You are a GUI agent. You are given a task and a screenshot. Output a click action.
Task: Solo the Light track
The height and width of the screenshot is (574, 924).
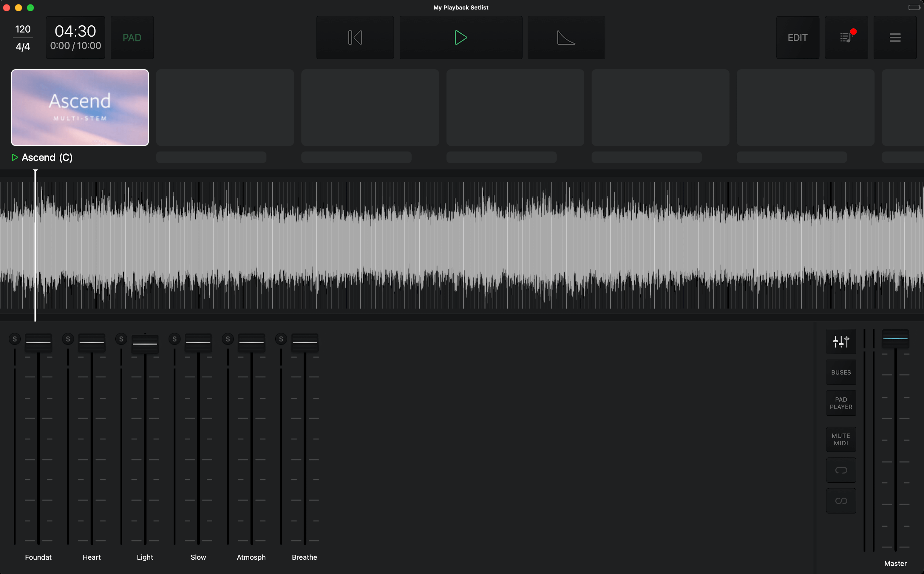pyautogui.click(x=121, y=339)
